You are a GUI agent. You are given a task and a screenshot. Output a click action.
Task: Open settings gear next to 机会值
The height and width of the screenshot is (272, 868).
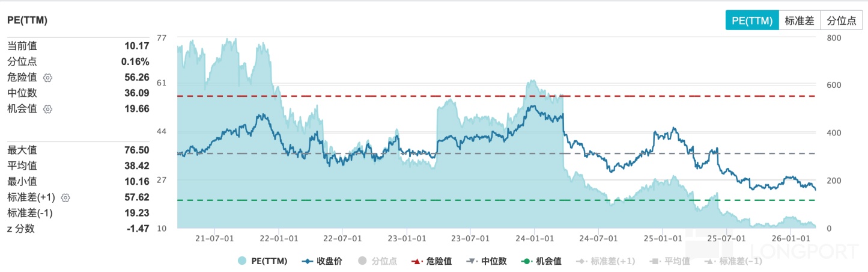pyautogui.click(x=48, y=109)
